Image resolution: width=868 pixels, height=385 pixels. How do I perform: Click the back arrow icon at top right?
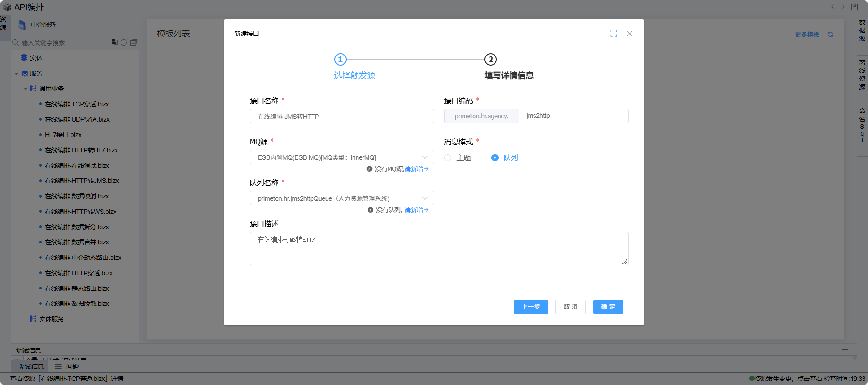(x=833, y=7)
